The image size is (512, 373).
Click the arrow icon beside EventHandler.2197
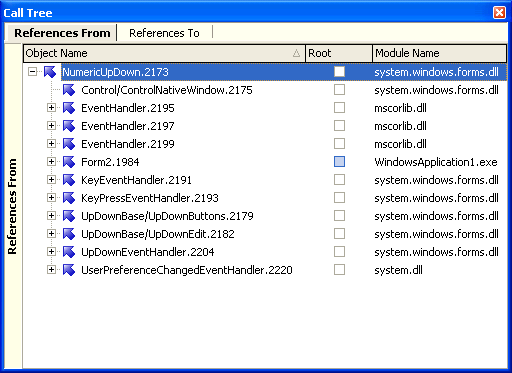[69, 126]
